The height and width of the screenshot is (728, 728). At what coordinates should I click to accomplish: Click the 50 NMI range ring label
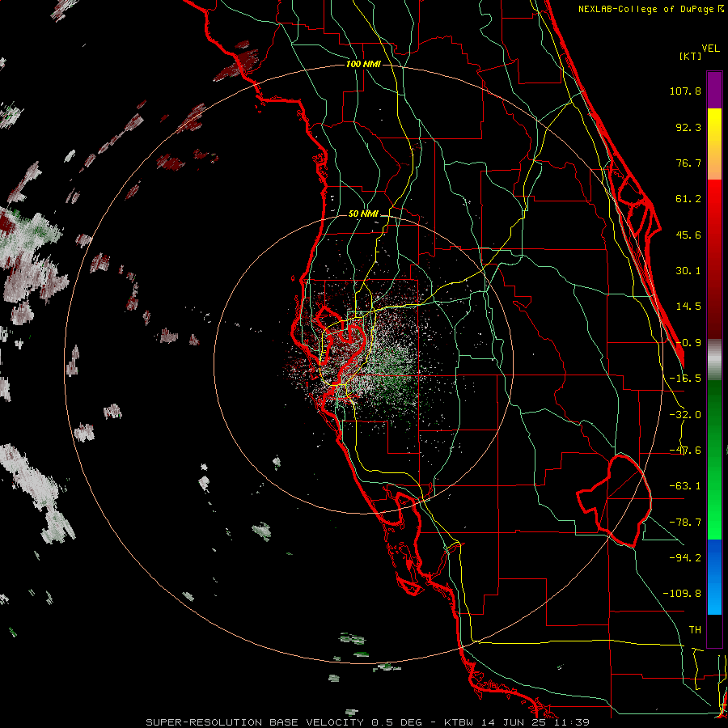click(x=363, y=214)
